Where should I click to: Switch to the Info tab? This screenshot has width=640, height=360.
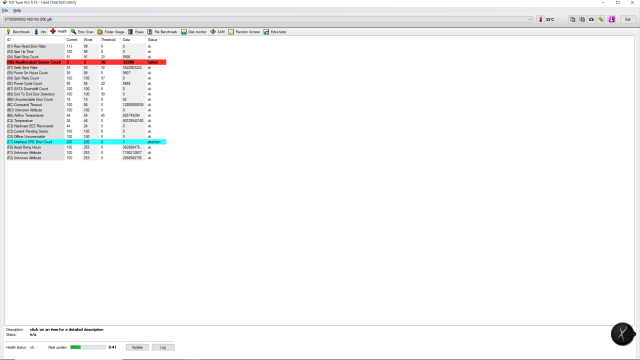click(40, 31)
